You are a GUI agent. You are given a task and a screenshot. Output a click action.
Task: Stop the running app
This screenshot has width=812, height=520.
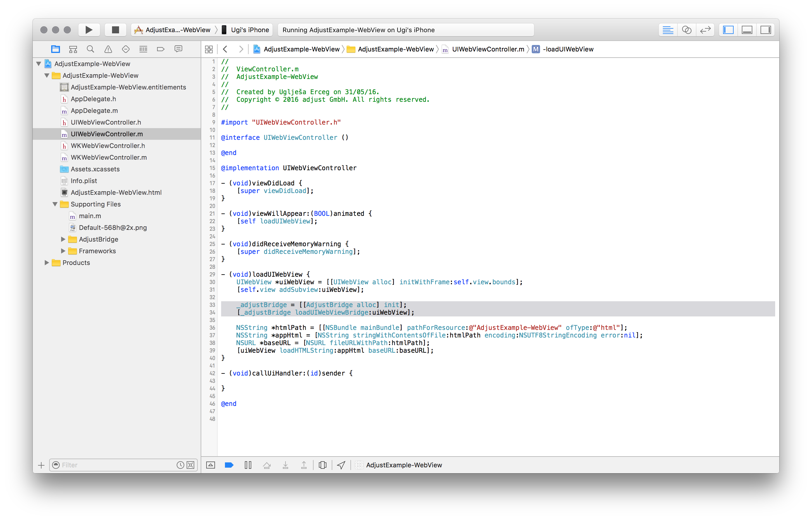pyautogui.click(x=115, y=30)
